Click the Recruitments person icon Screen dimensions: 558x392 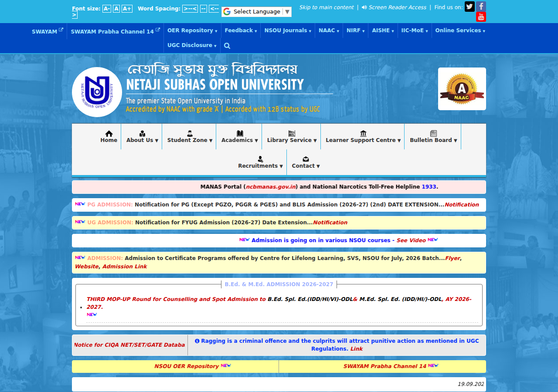tap(260, 159)
